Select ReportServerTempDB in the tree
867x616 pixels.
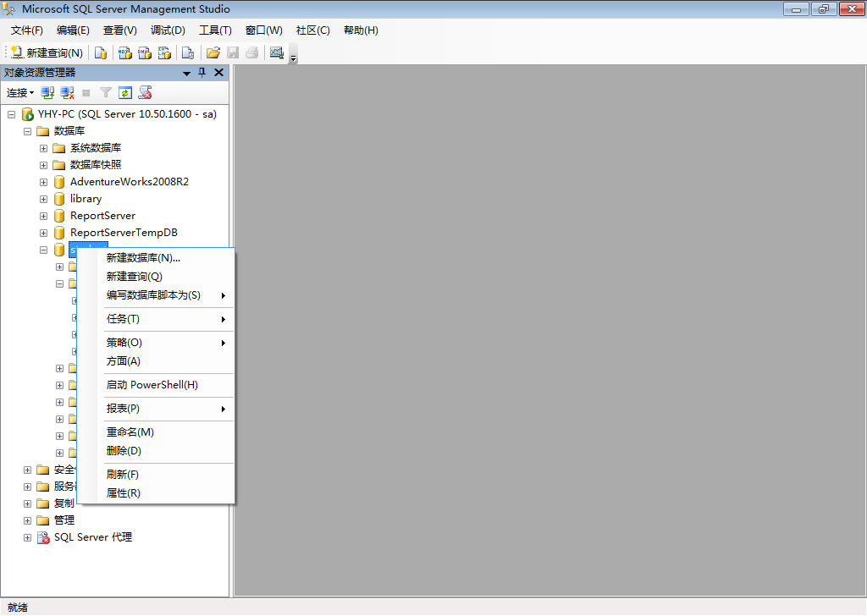(x=124, y=233)
